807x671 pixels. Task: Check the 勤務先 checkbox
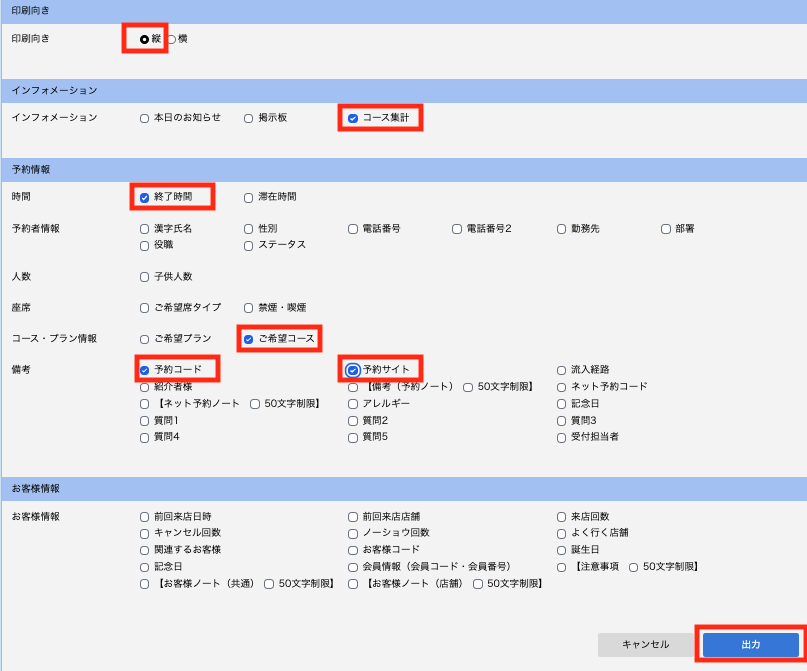coord(561,229)
